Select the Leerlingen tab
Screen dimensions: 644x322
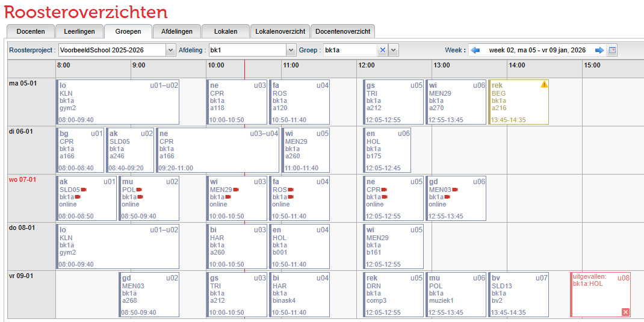(x=79, y=31)
